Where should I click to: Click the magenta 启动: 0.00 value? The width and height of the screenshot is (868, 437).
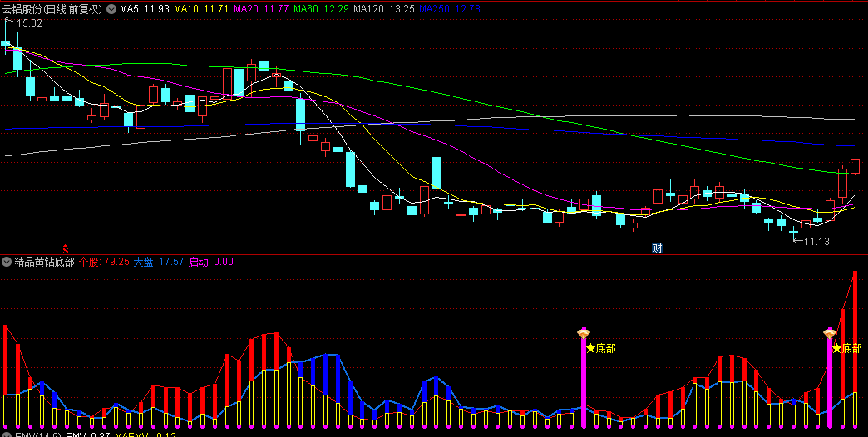[x=211, y=262]
